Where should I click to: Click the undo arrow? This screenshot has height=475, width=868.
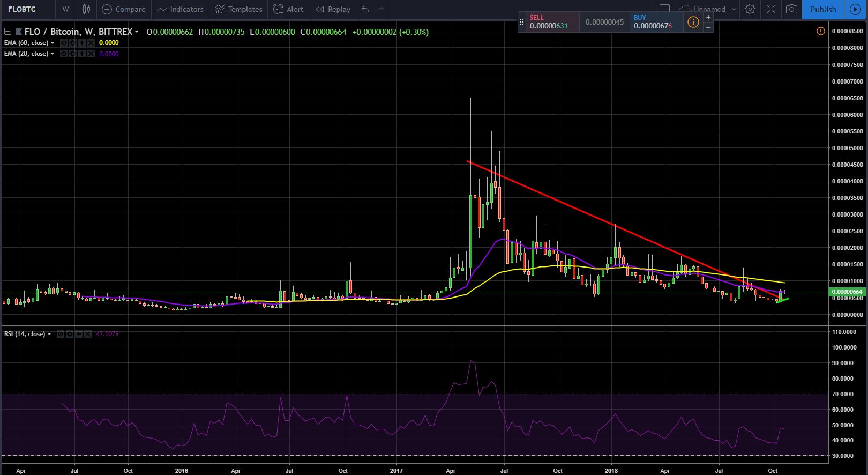pos(365,9)
